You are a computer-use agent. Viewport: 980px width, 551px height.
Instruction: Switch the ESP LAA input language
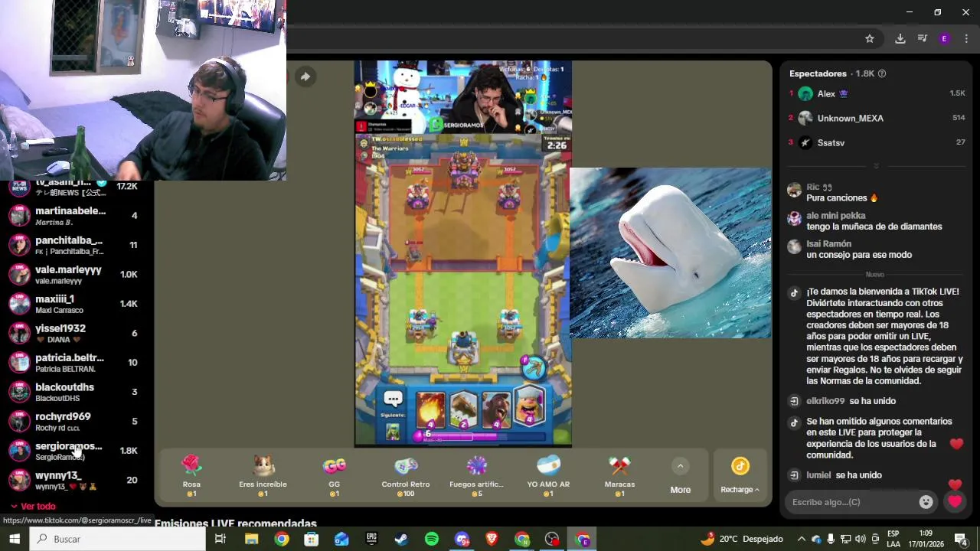tap(893, 539)
